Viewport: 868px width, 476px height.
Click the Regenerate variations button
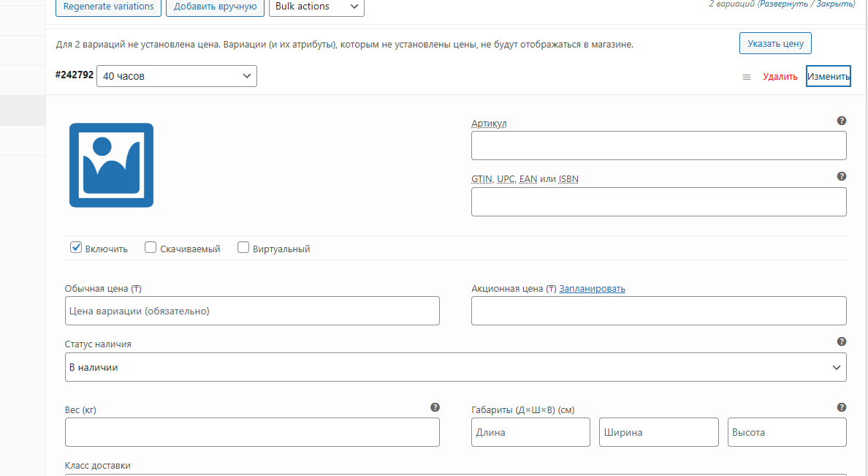click(x=109, y=7)
